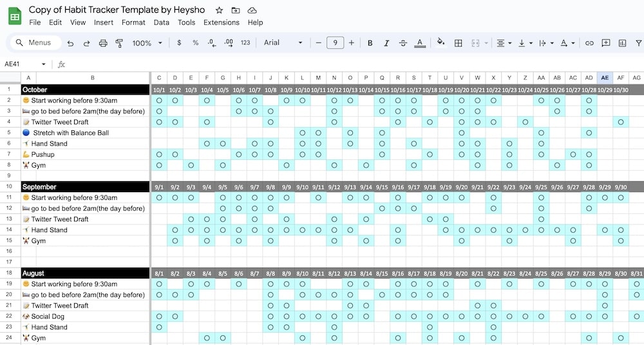This screenshot has width=644, height=345.
Task: Select the column AE header
Action: [605, 78]
